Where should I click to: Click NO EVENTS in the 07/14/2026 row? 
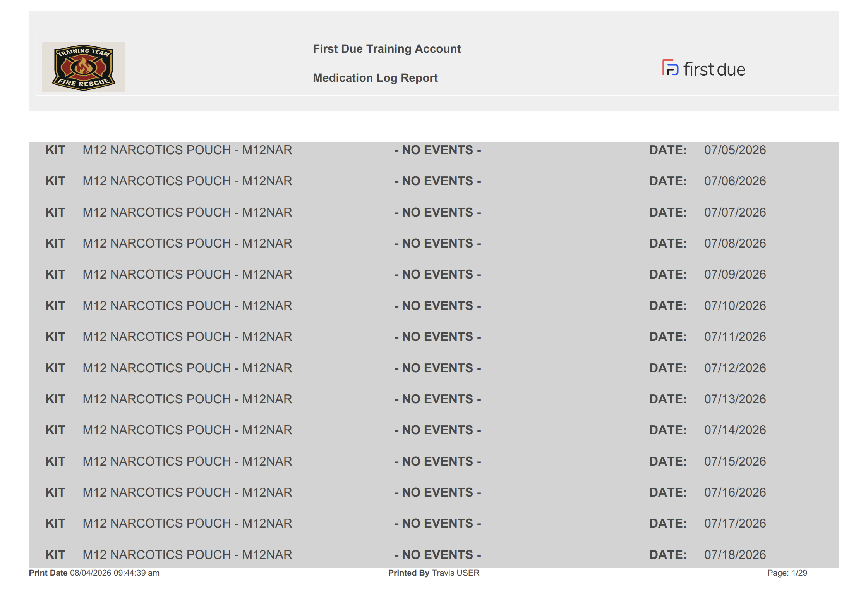pyautogui.click(x=438, y=430)
